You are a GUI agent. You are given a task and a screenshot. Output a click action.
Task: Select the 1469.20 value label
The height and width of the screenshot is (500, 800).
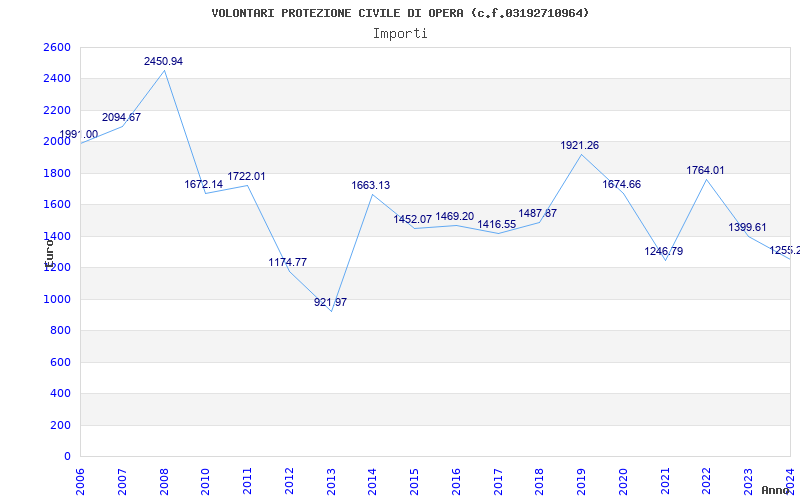455,217
